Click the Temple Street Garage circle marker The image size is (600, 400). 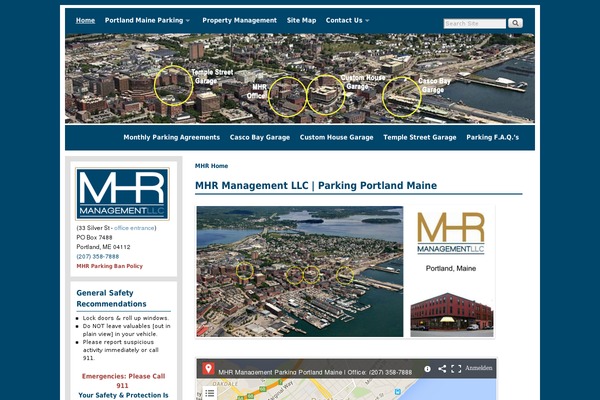[x=174, y=85]
